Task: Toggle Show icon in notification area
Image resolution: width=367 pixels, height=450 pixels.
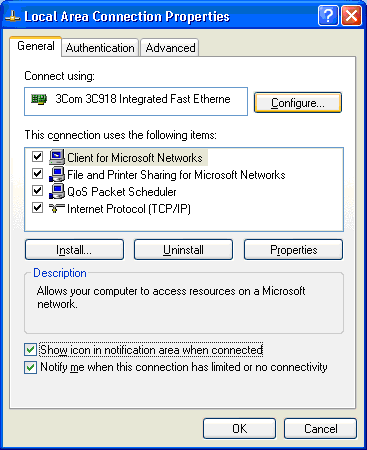Action: (x=30, y=350)
